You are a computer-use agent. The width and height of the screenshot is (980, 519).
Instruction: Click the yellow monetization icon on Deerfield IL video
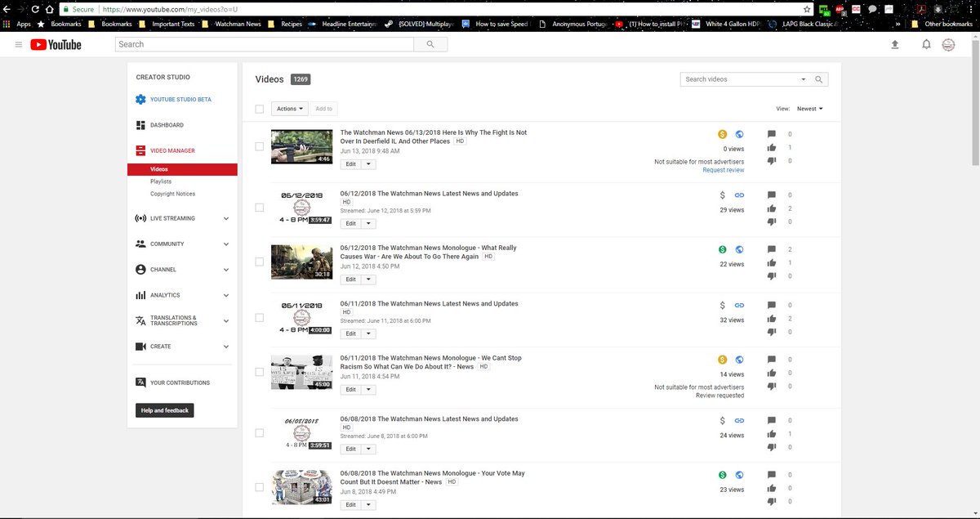pos(722,134)
